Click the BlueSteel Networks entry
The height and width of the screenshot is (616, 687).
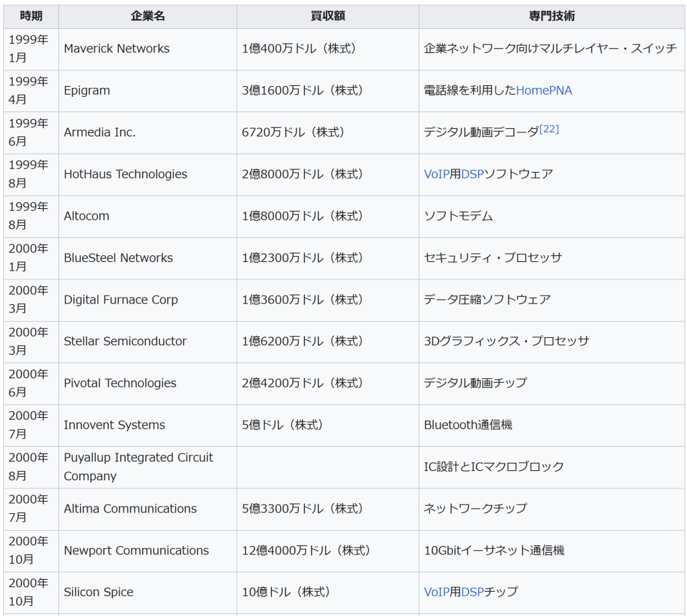pos(118,258)
